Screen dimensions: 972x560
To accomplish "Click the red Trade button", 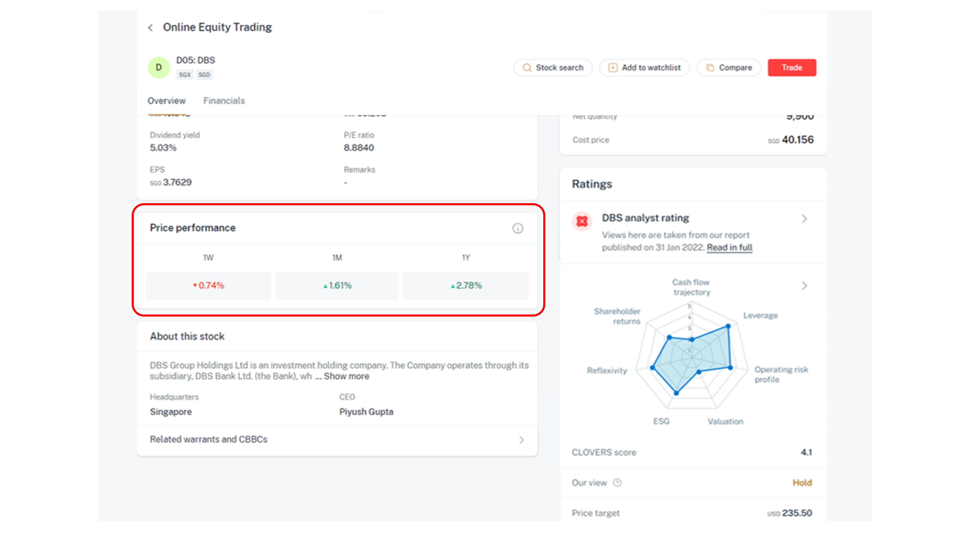I will (x=792, y=68).
